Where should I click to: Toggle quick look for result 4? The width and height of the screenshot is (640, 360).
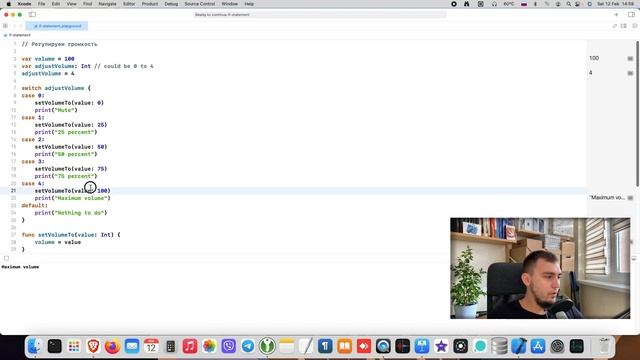tap(630, 73)
